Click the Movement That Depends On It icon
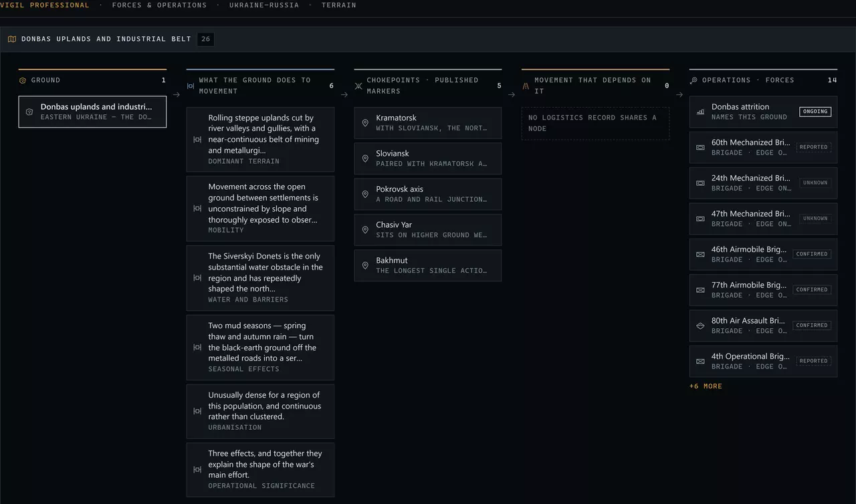856x504 pixels. click(x=526, y=86)
